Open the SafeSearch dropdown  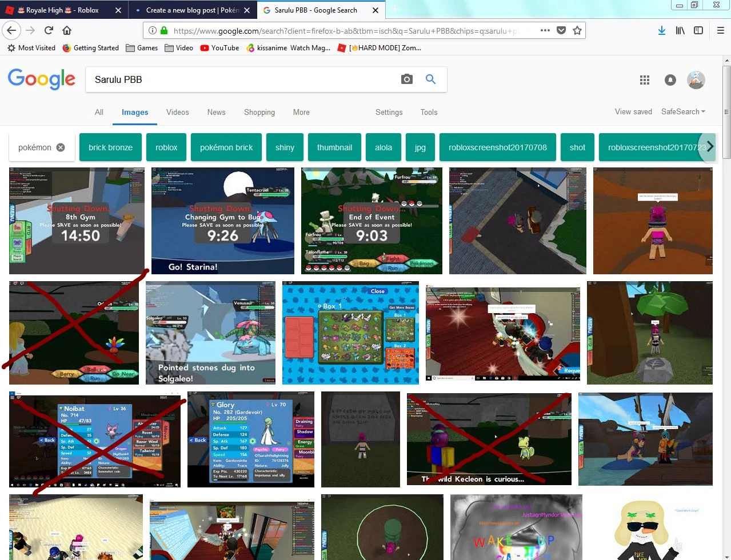pos(683,112)
